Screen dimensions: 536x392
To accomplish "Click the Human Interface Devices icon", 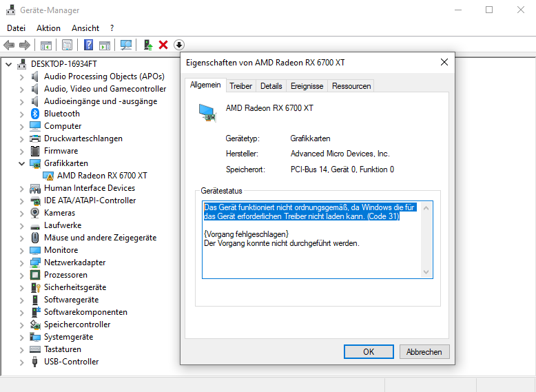I will pyautogui.click(x=35, y=188).
